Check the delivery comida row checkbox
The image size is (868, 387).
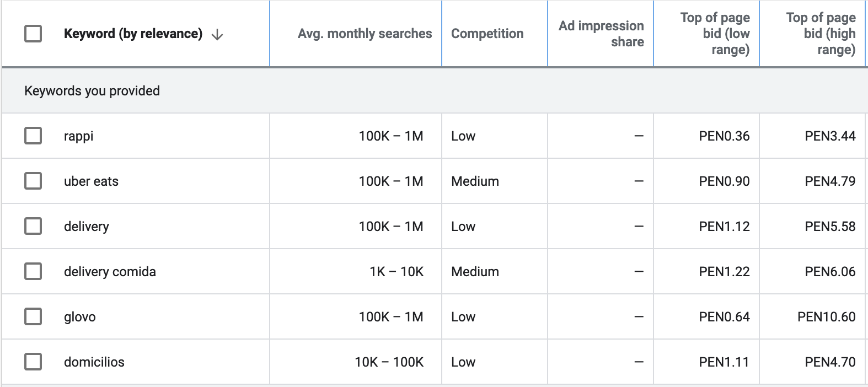click(33, 271)
